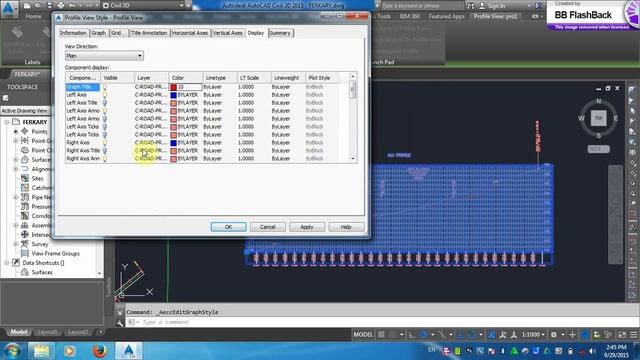Click the Cancel button
The image size is (640, 360).
(x=268, y=227)
